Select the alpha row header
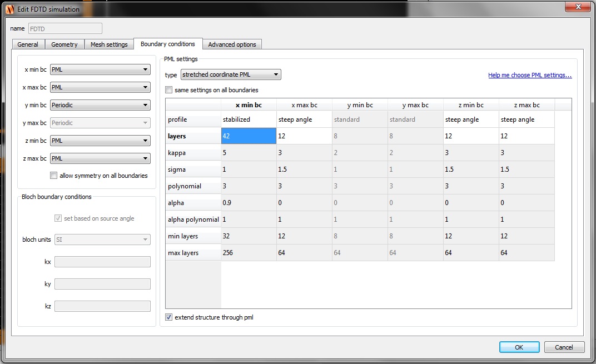The height and width of the screenshot is (364, 596). coord(193,202)
